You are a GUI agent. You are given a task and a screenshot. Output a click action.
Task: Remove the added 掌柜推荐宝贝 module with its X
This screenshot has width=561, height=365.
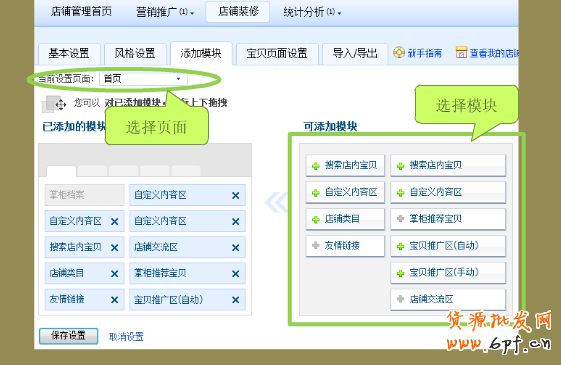pos(235,274)
